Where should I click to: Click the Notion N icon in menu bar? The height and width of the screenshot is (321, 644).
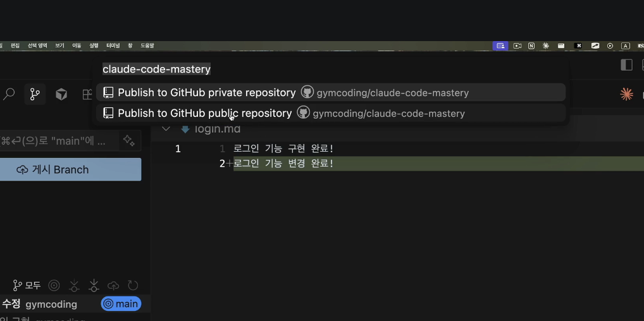pos(531,46)
